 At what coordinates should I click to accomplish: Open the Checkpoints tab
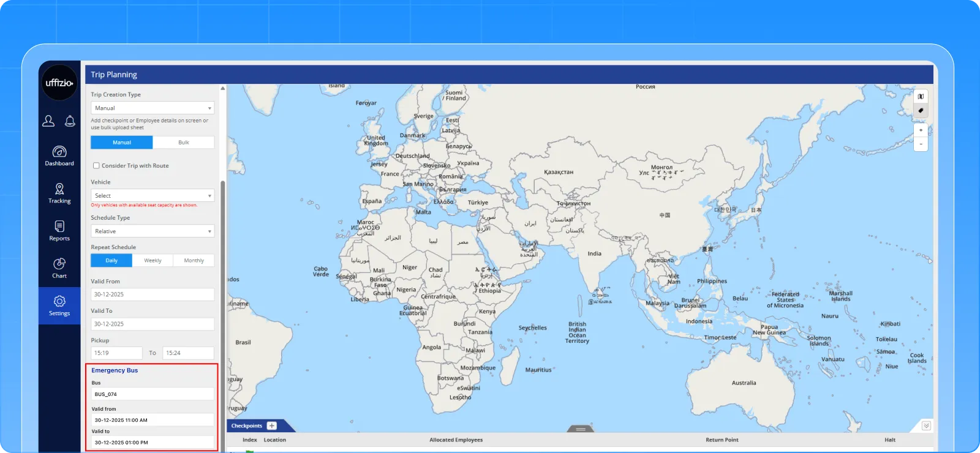[247, 426]
